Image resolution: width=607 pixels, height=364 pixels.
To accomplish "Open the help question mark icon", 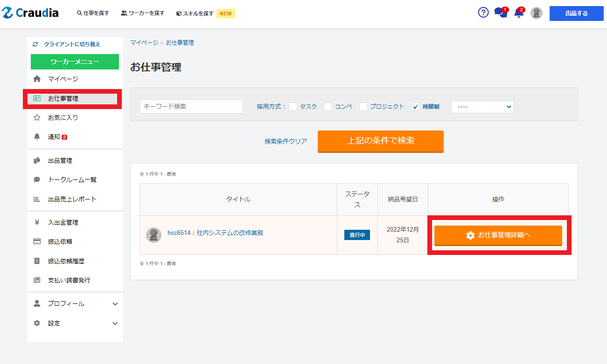I will click(x=483, y=13).
